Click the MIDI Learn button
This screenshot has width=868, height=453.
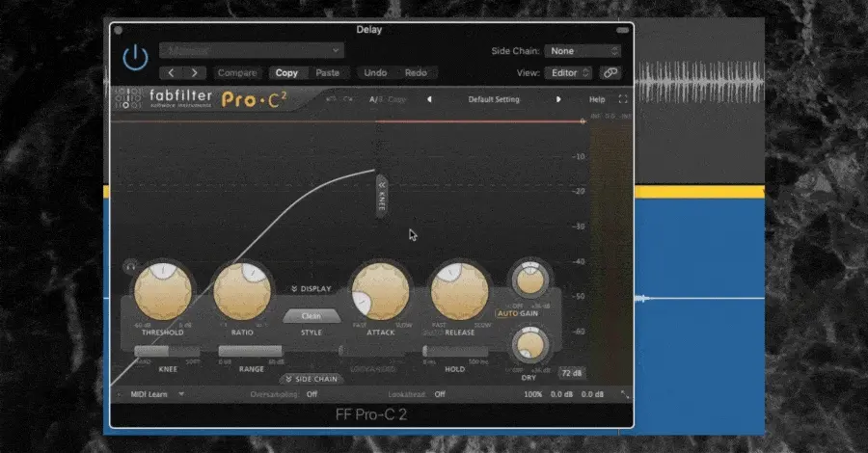coord(149,394)
